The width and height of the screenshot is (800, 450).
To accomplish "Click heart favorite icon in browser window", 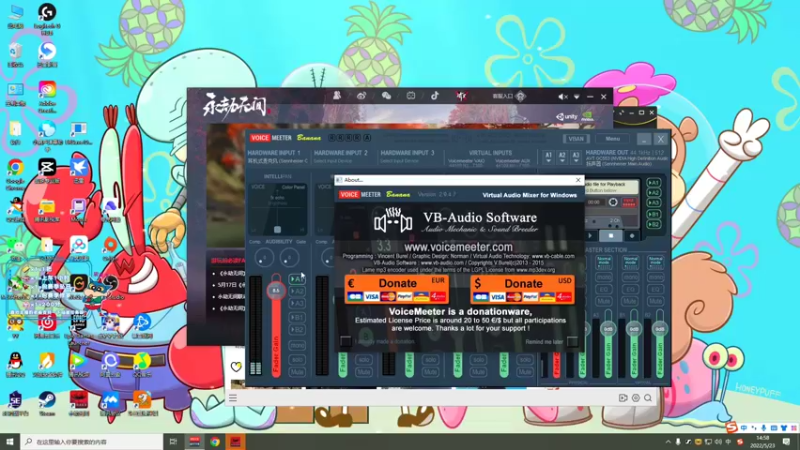I will tap(236, 366).
